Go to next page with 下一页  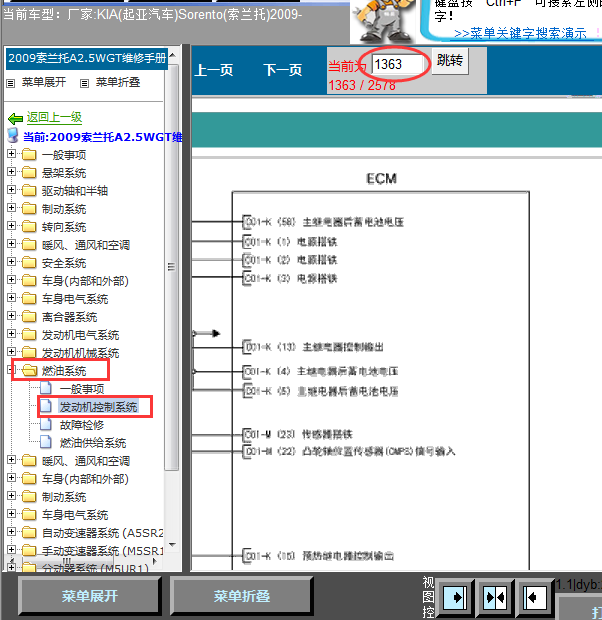[x=283, y=70]
